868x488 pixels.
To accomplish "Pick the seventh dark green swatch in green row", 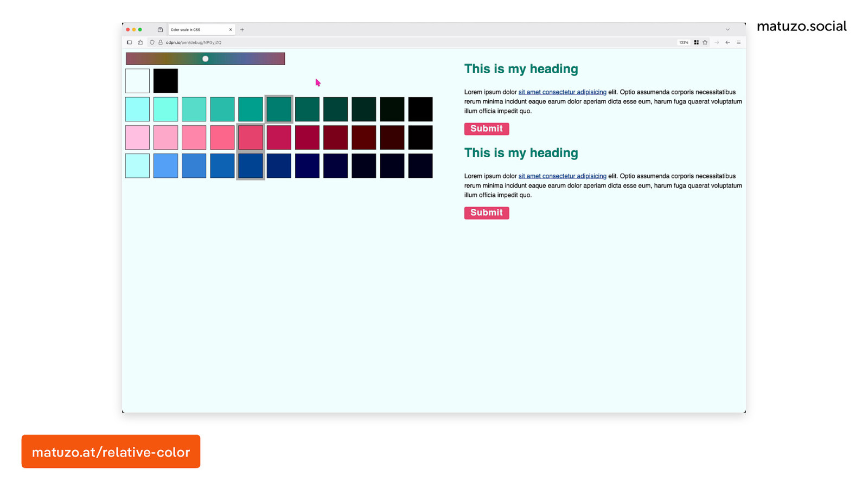I will 307,109.
